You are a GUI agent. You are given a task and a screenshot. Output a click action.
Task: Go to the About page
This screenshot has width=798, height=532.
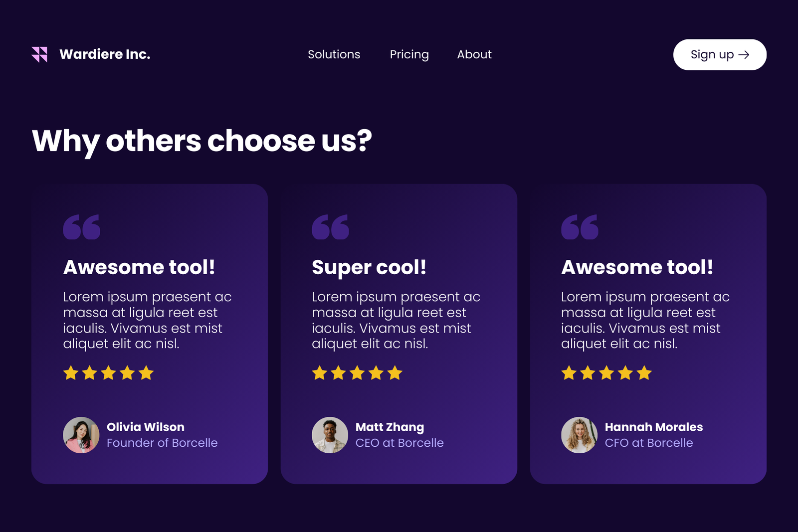(474, 54)
